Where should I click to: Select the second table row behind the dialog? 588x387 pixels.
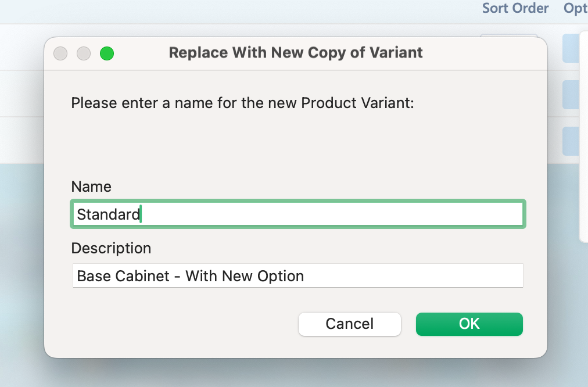pos(23,94)
